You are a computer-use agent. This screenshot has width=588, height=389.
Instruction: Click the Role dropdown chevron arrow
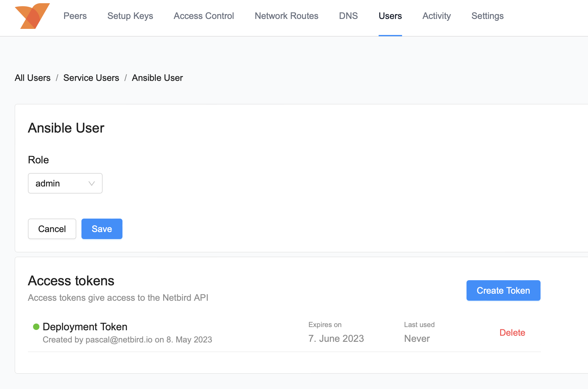[x=92, y=184]
